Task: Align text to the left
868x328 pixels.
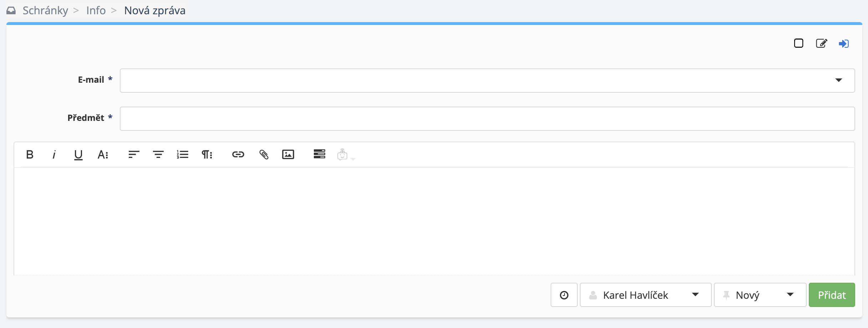Action: pos(134,154)
